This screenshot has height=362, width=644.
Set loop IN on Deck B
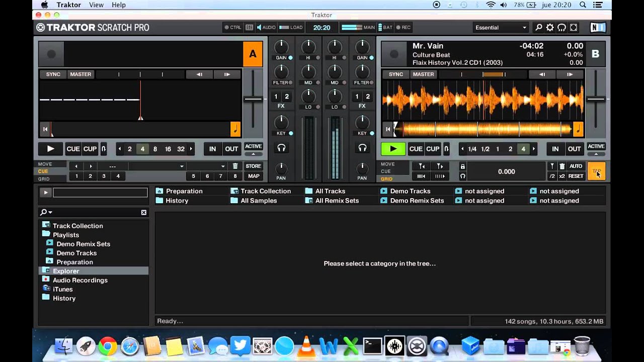[x=555, y=149]
